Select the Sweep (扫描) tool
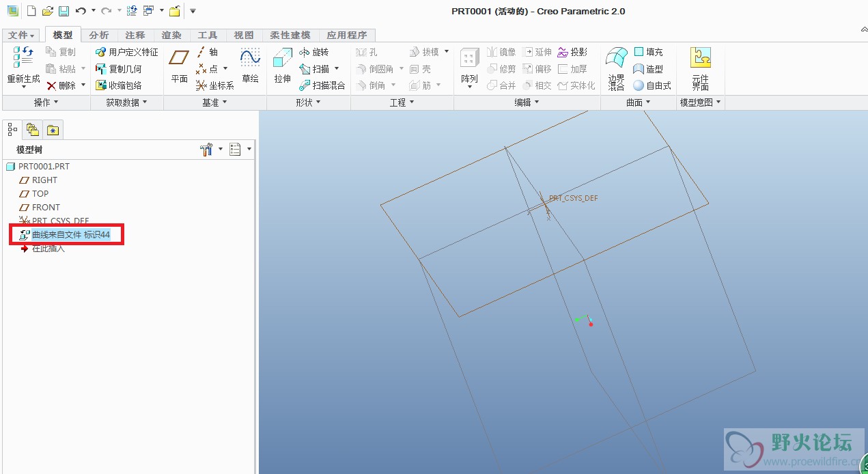 (315, 69)
